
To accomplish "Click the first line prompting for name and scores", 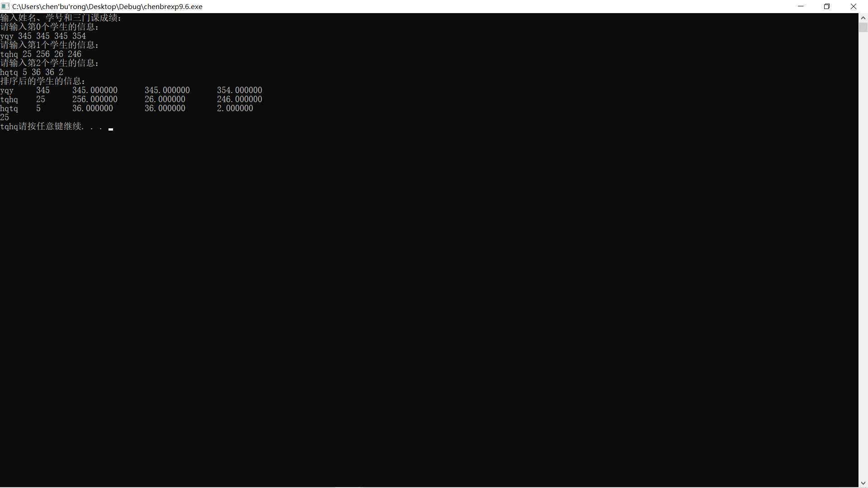I will (61, 18).
